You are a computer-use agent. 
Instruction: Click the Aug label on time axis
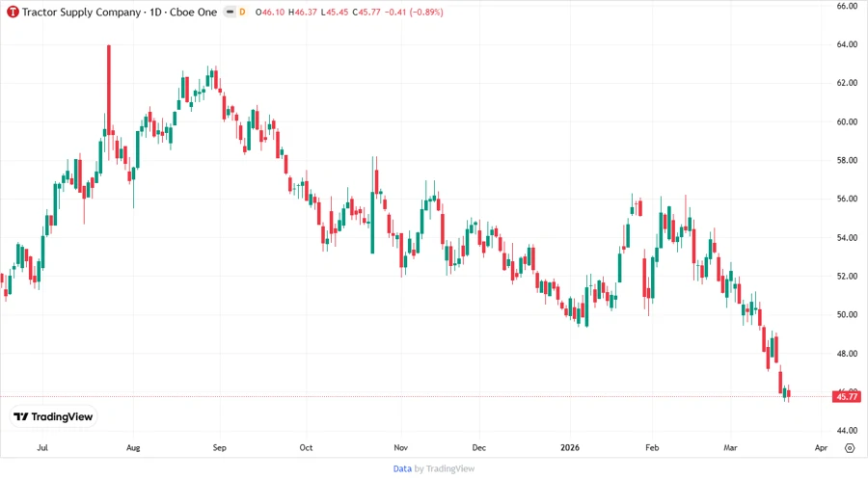coord(133,447)
